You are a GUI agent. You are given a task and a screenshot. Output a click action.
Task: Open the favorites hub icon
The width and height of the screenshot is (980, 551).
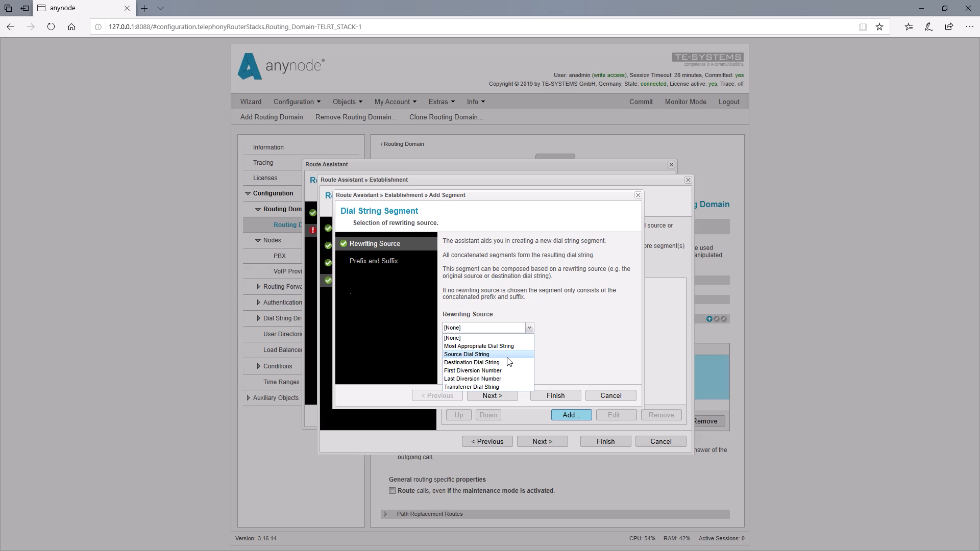(x=909, y=27)
